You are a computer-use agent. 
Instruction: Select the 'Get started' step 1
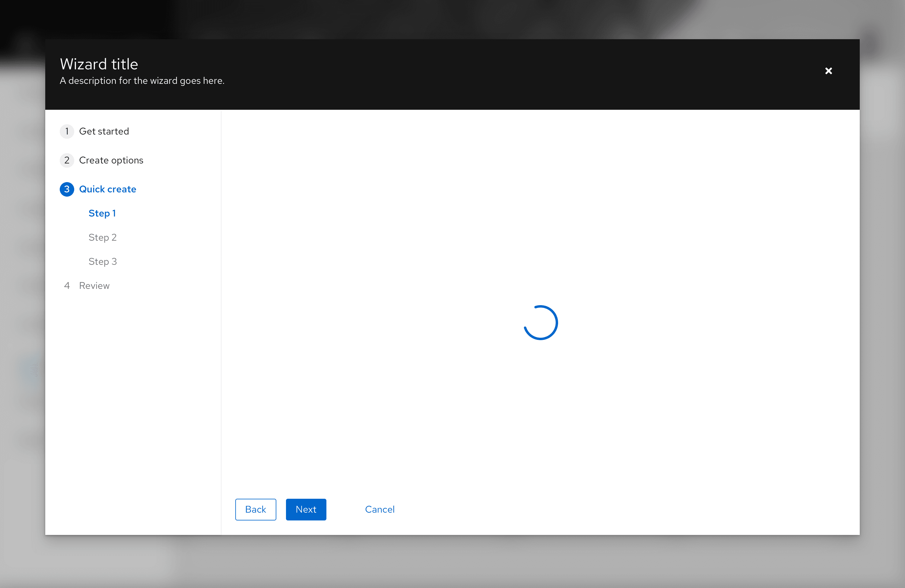tap(104, 131)
